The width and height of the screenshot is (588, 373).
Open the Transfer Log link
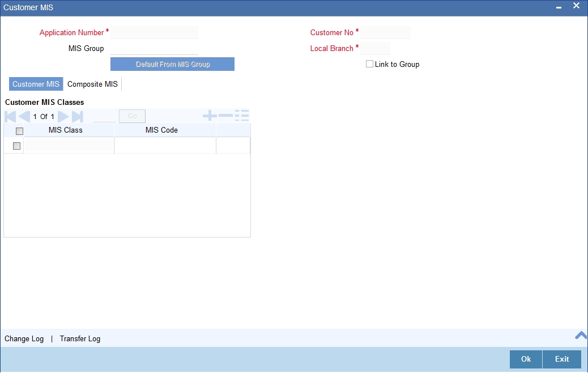click(80, 338)
